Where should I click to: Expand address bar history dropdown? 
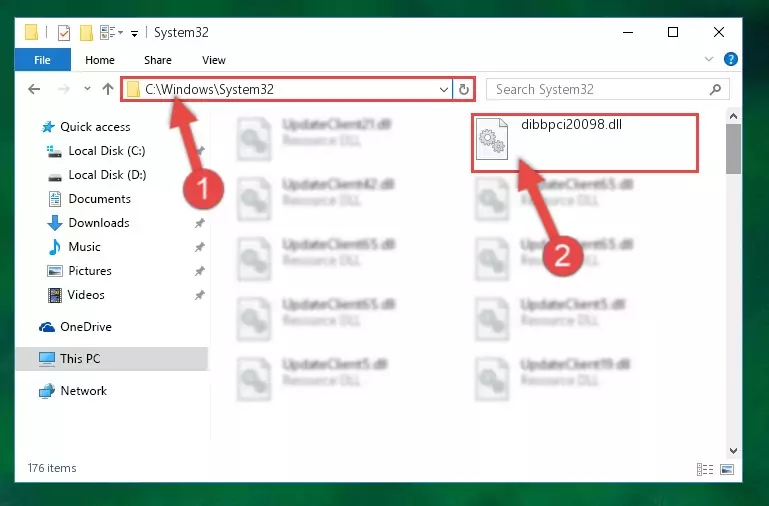pyautogui.click(x=443, y=90)
